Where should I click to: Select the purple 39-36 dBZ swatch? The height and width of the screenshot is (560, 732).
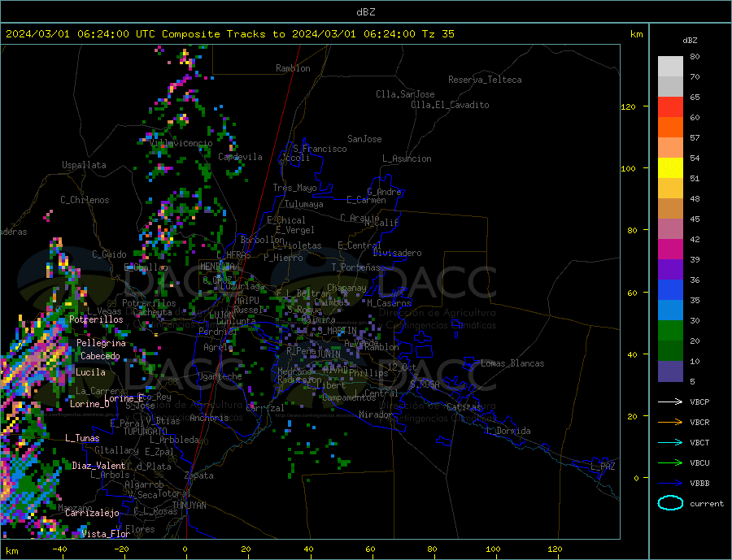click(670, 270)
